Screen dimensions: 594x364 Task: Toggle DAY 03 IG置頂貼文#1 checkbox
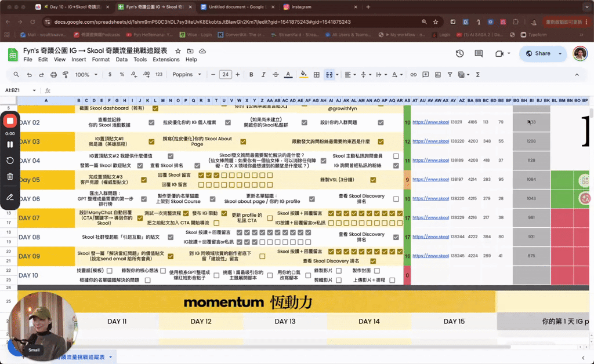(x=151, y=141)
